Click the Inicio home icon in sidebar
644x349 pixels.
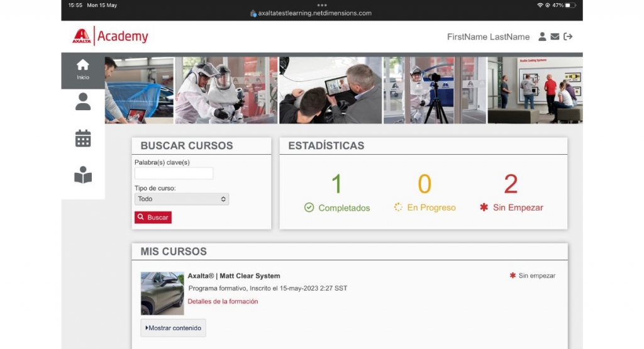[x=83, y=70]
